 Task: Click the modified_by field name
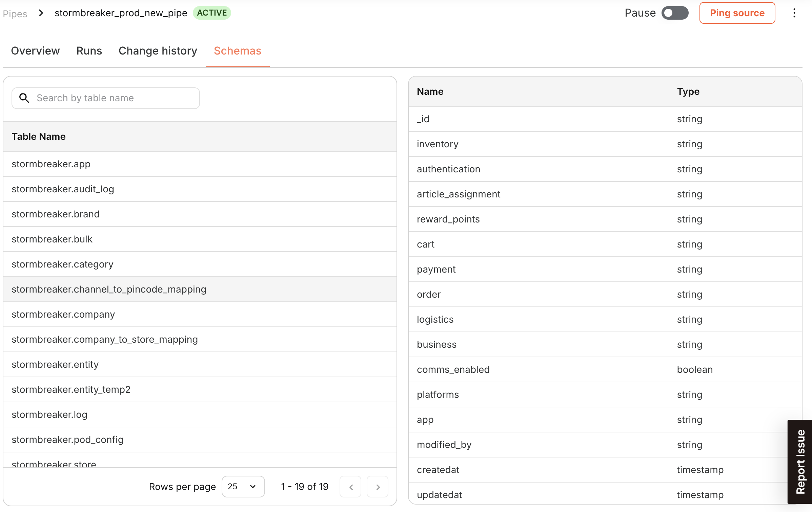(x=444, y=445)
